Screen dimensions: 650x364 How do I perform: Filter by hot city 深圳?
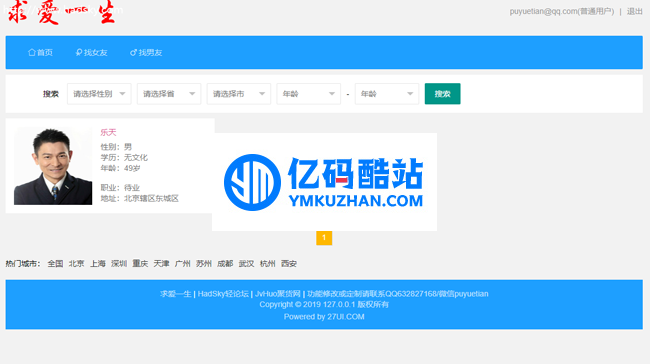point(119,264)
